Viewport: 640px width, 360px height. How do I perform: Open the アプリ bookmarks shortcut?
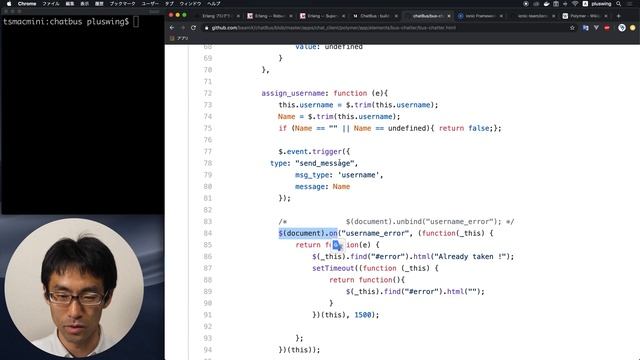(179, 38)
